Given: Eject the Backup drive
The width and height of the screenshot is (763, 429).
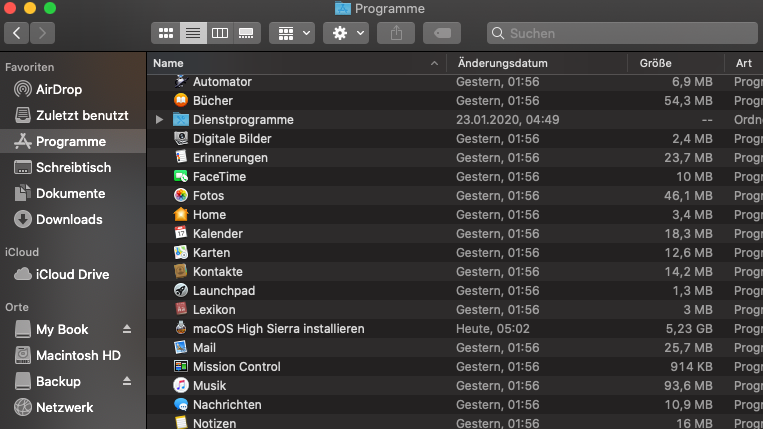Looking at the screenshot, I should (x=127, y=382).
